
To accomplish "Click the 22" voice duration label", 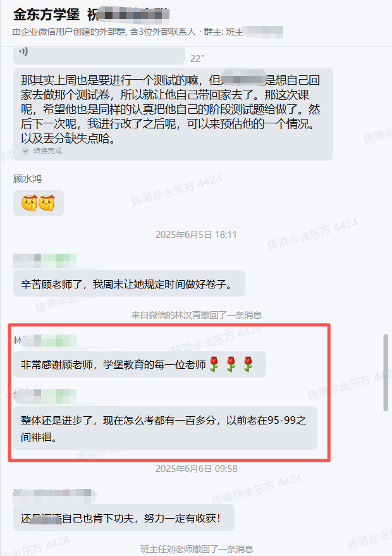I will coord(197,58).
